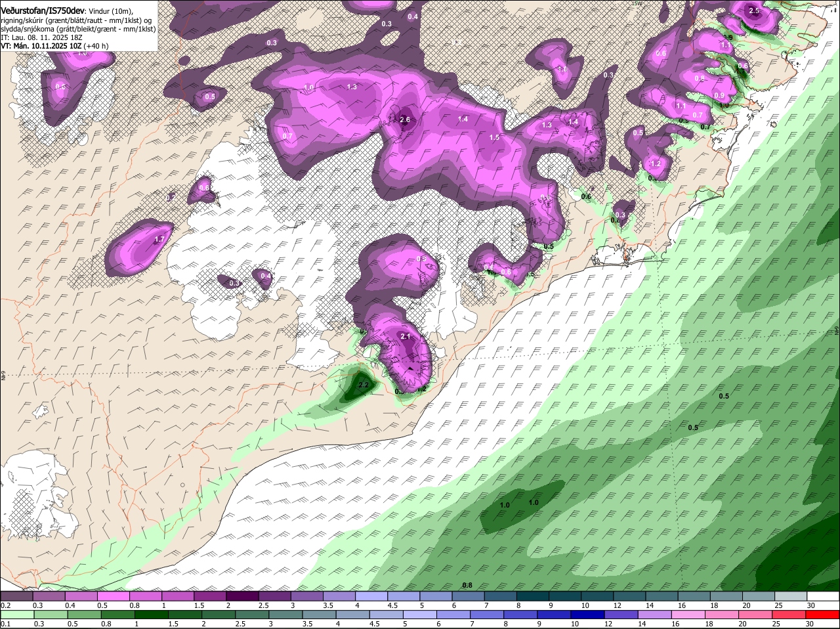This screenshot has height=629, width=840.
Task: Select white swatch after 30 in snow legend
Action: point(824,596)
